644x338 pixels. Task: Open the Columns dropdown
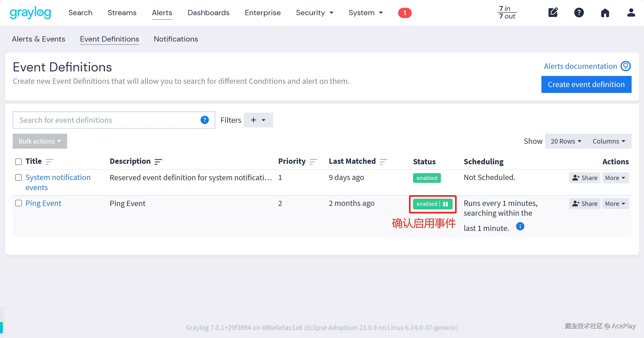tap(609, 141)
